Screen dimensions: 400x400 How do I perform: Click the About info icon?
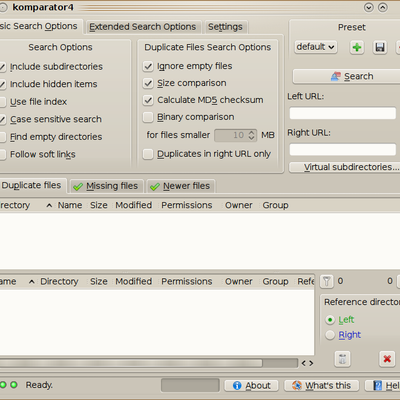pos(237,386)
